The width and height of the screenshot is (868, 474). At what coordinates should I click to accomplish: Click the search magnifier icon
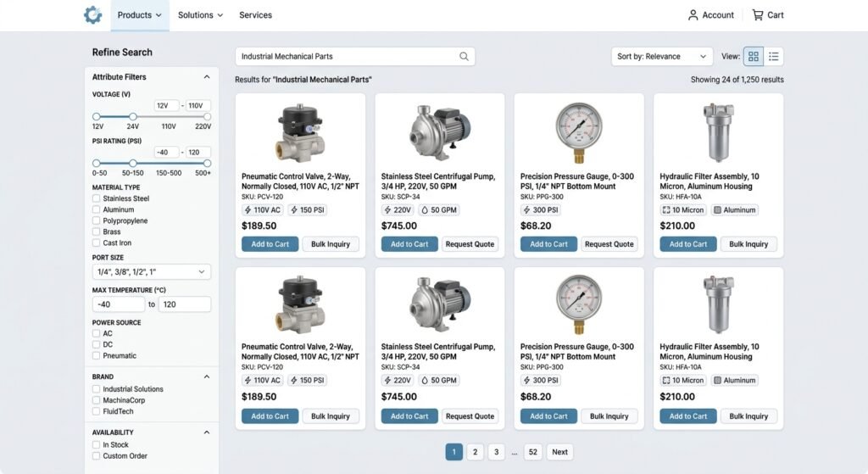[x=464, y=57]
